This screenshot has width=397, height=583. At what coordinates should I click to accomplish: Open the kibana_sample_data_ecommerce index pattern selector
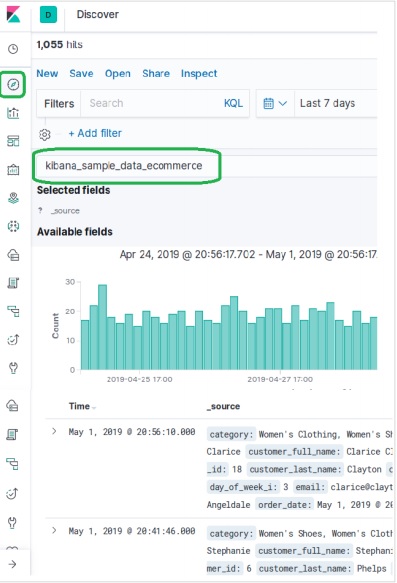point(124,166)
